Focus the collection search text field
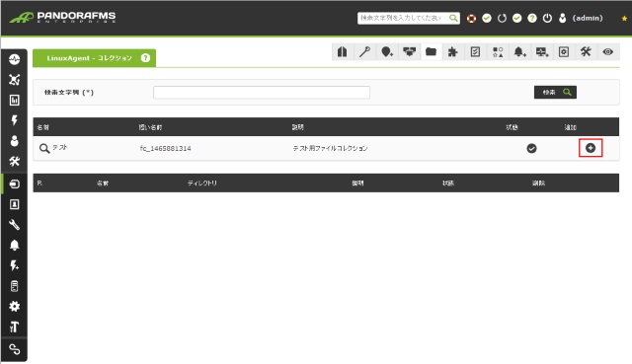Screen dimensions: 632x364 (262, 92)
